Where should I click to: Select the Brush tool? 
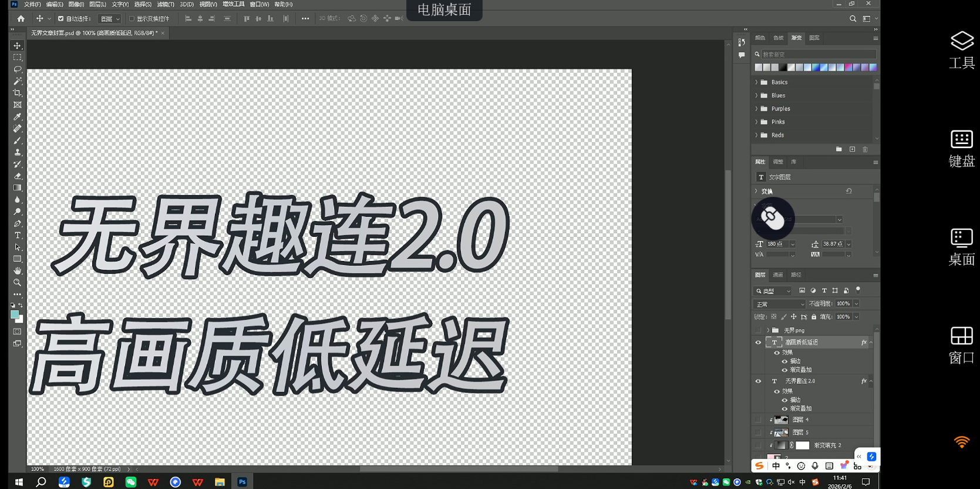coord(18,140)
